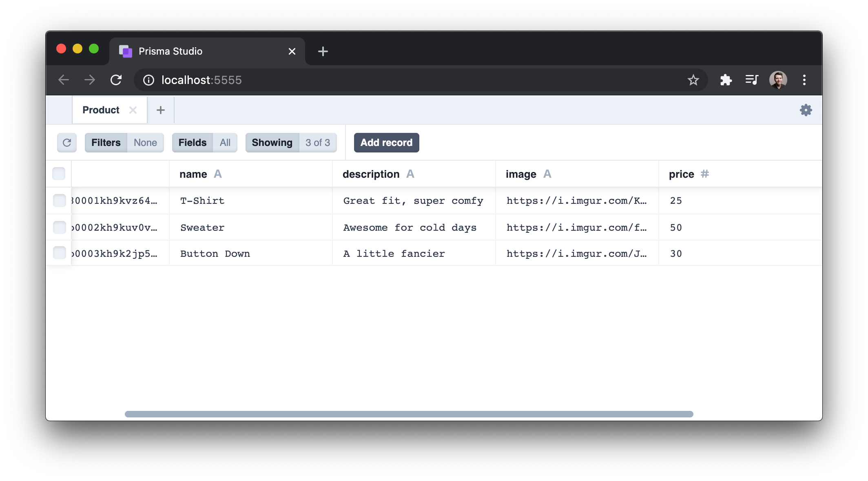Open the browser extensions puzzle icon

click(726, 80)
